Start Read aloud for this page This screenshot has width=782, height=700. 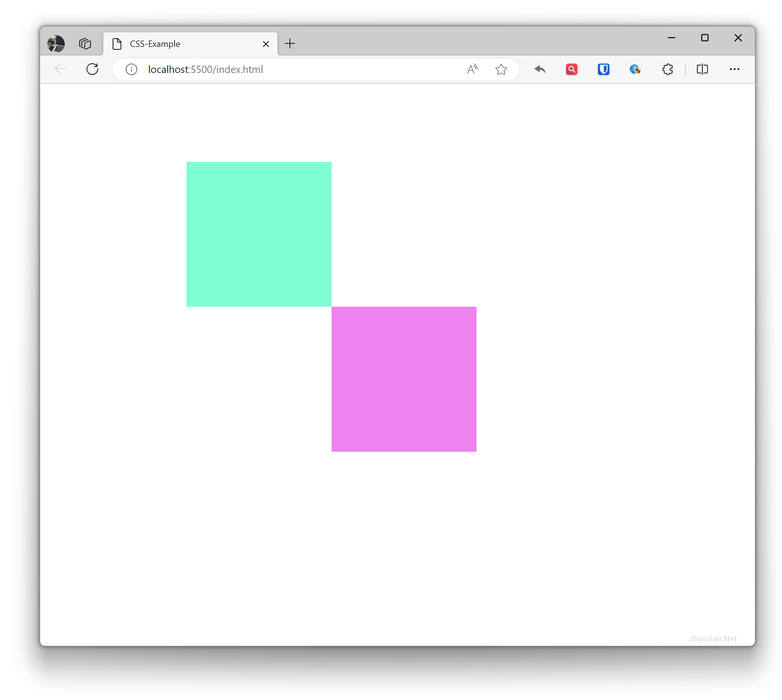coord(472,70)
